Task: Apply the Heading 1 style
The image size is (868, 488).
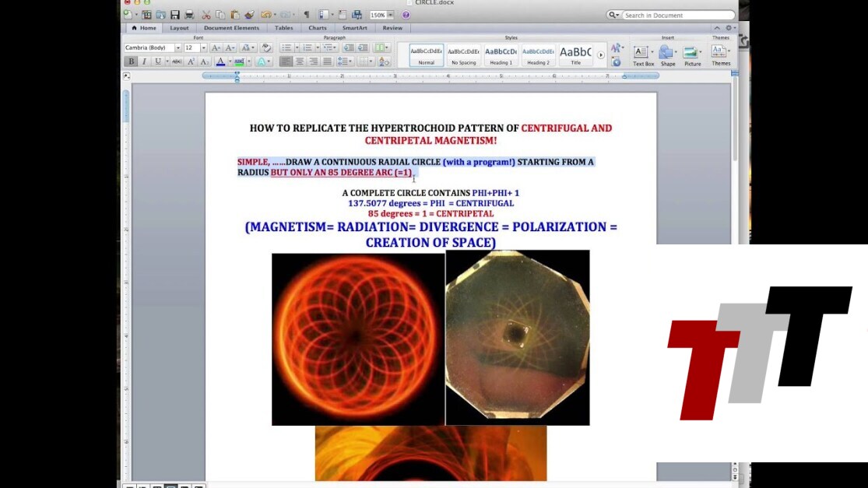Action: [x=501, y=54]
